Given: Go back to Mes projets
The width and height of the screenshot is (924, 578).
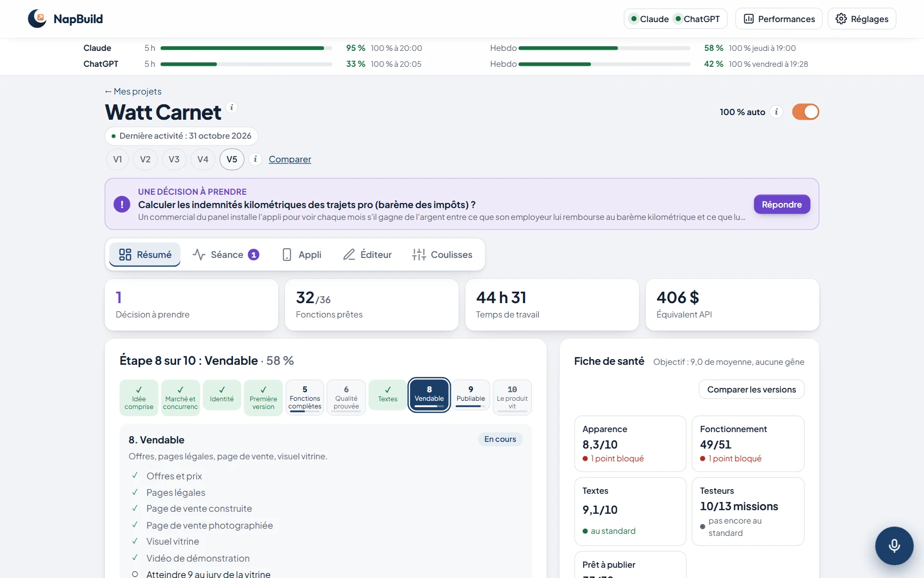Looking at the screenshot, I should (x=133, y=91).
